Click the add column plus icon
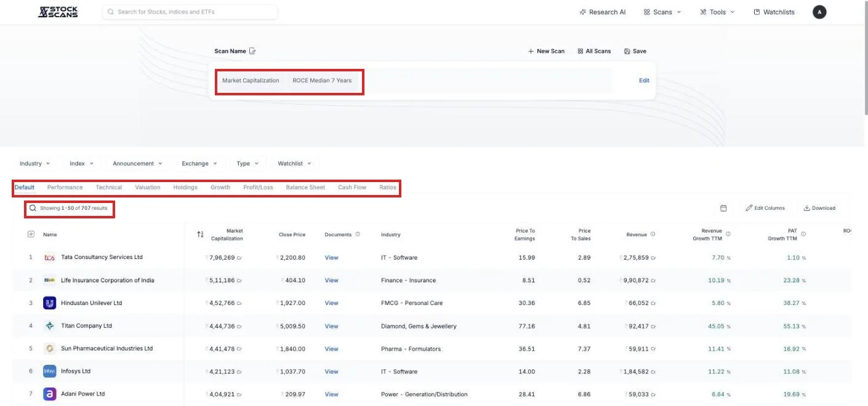Screen dimensions: 868x406 [x=31, y=234]
